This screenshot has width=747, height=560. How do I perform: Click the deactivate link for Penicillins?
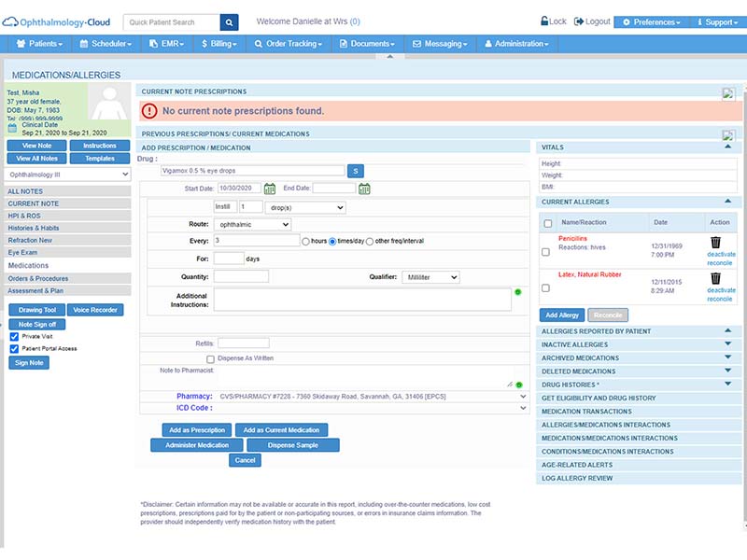click(x=722, y=255)
